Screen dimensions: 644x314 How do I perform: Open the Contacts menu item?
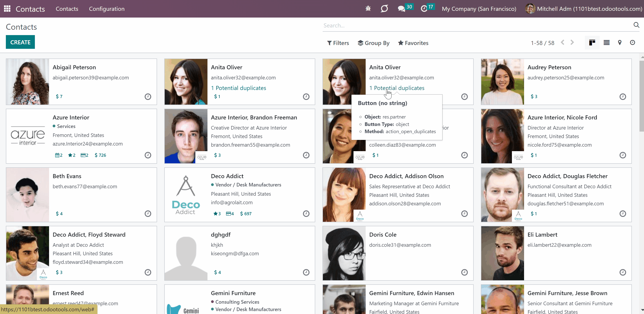(x=67, y=9)
